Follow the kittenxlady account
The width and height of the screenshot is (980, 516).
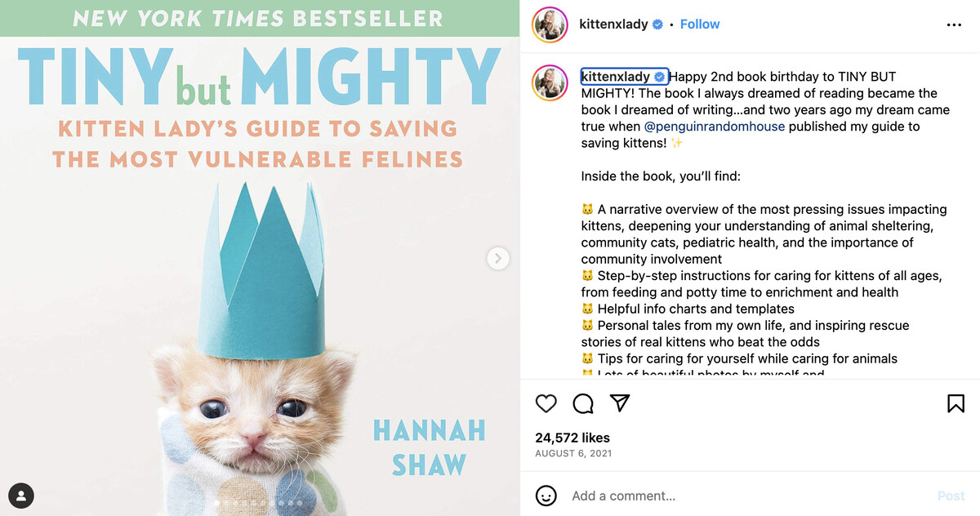(700, 24)
